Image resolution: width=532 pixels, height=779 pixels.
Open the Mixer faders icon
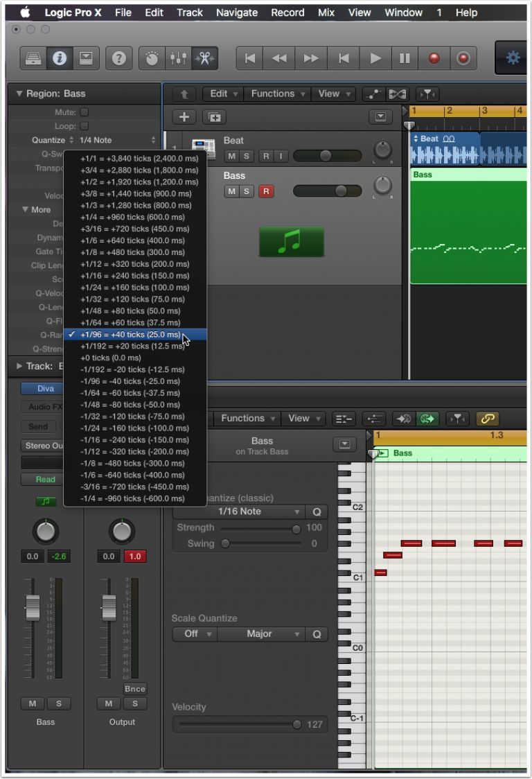click(x=178, y=59)
